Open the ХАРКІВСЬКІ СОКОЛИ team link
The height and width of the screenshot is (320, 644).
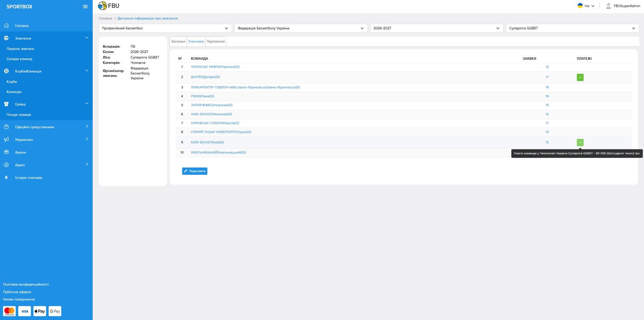point(215,123)
